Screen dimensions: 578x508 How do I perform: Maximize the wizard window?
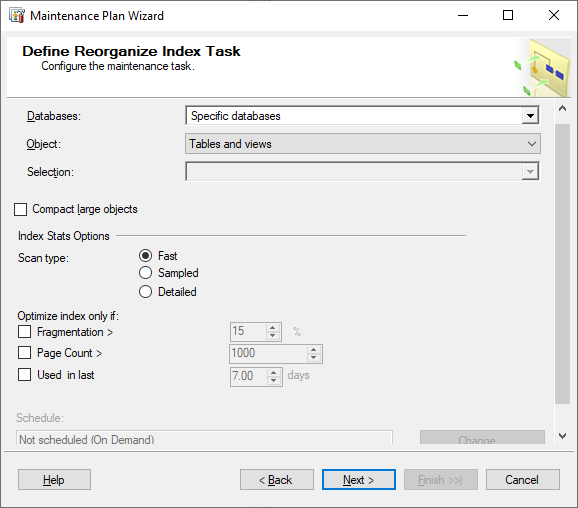[x=508, y=15]
